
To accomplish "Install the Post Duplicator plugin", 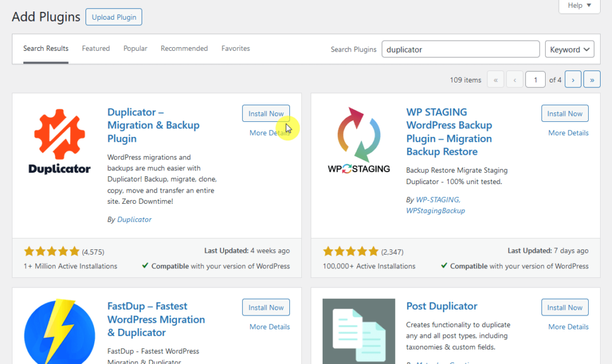I will (x=565, y=307).
